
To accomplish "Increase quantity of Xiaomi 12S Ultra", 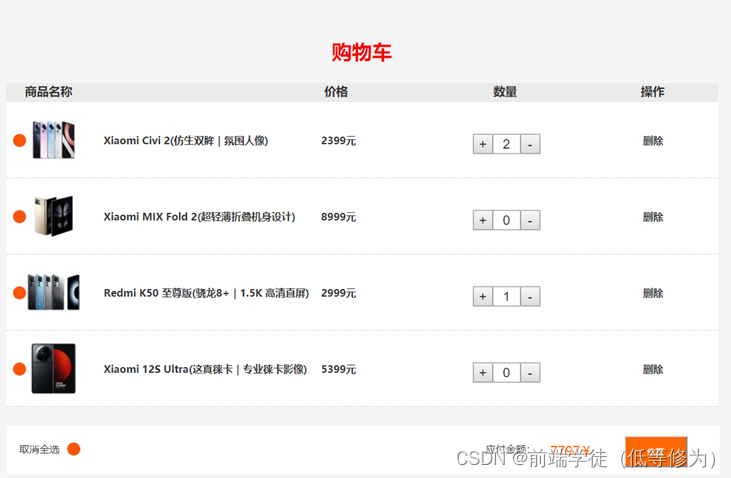I will pos(483,373).
